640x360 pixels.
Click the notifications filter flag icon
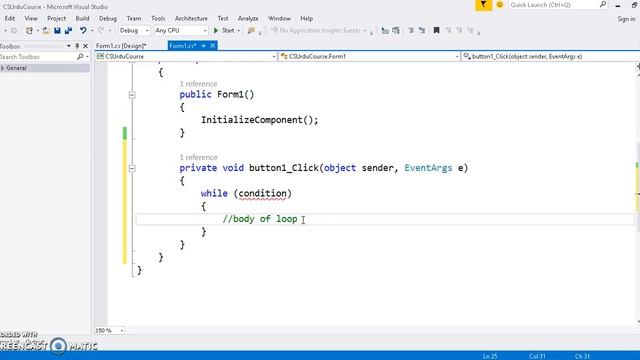[x=483, y=5]
